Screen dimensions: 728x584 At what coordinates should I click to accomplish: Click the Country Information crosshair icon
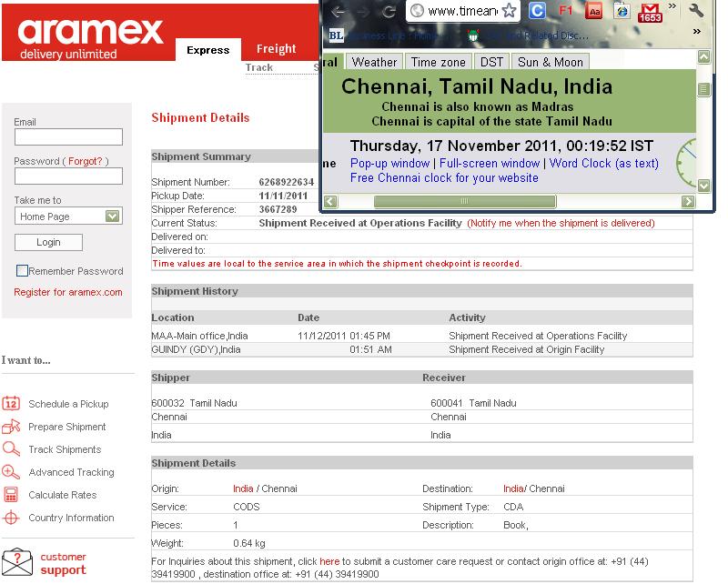[11, 518]
